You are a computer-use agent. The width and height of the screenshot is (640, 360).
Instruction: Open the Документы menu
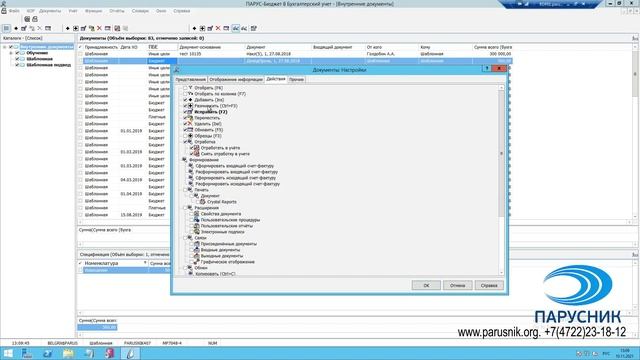click(50, 11)
